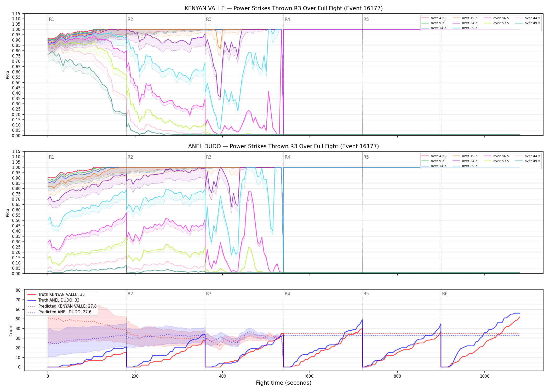Click the 80 tick on the Count axis
The image size is (549, 392).
pos(18,290)
